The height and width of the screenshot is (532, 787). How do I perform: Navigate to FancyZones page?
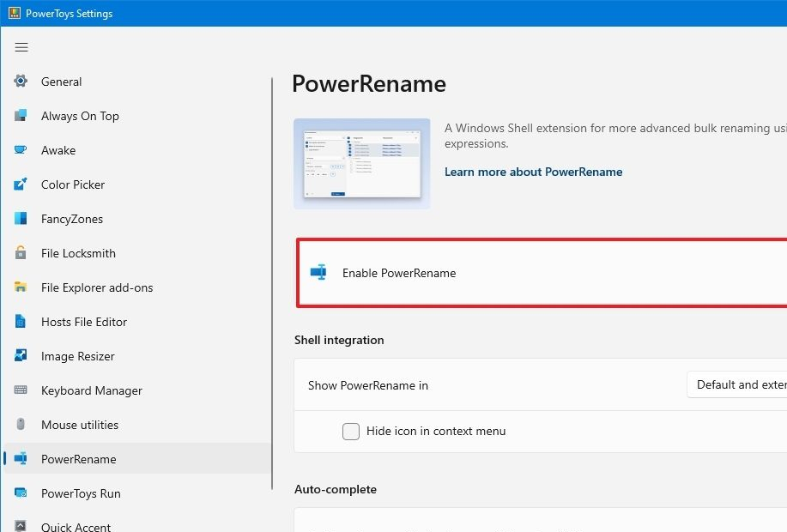point(137,219)
